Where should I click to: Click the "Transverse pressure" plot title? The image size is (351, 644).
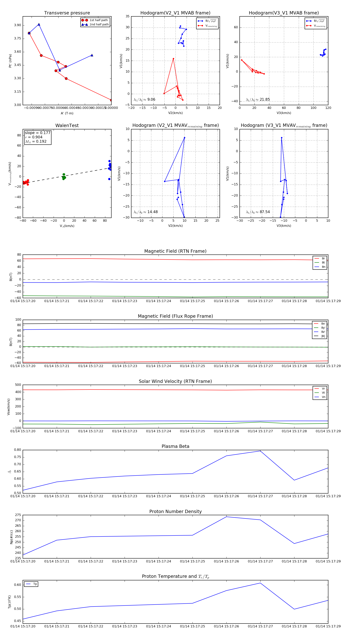click(67, 13)
